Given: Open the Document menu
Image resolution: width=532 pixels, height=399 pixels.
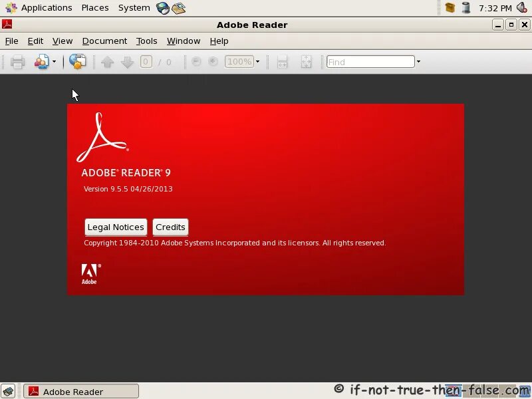Looking at the screenshot, I should point(104,41).
